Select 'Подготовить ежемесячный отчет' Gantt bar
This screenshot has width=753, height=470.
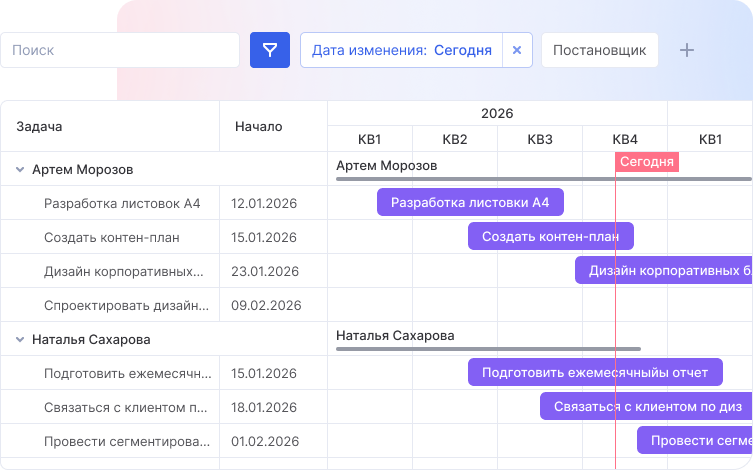594,373
